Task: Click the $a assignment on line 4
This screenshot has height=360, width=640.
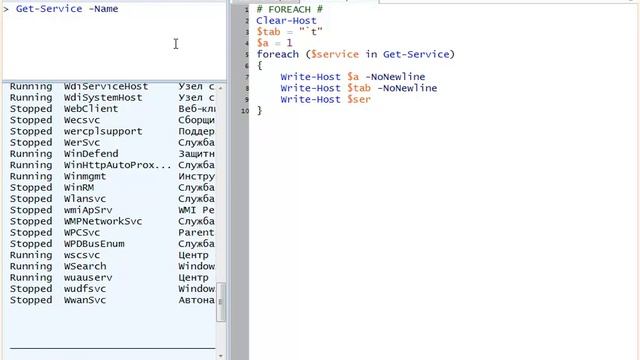Action: (x=274, y=43)
